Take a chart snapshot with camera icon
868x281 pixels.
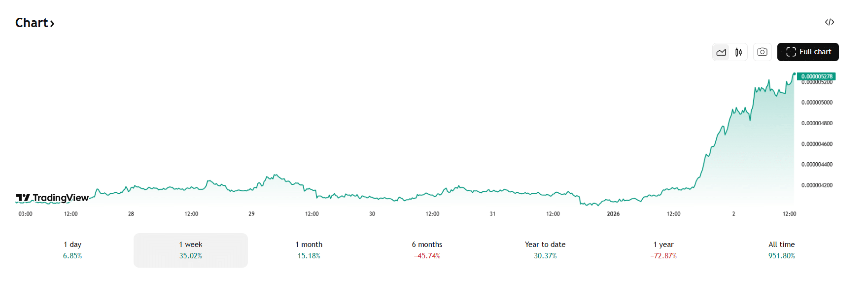click(762, 52)
